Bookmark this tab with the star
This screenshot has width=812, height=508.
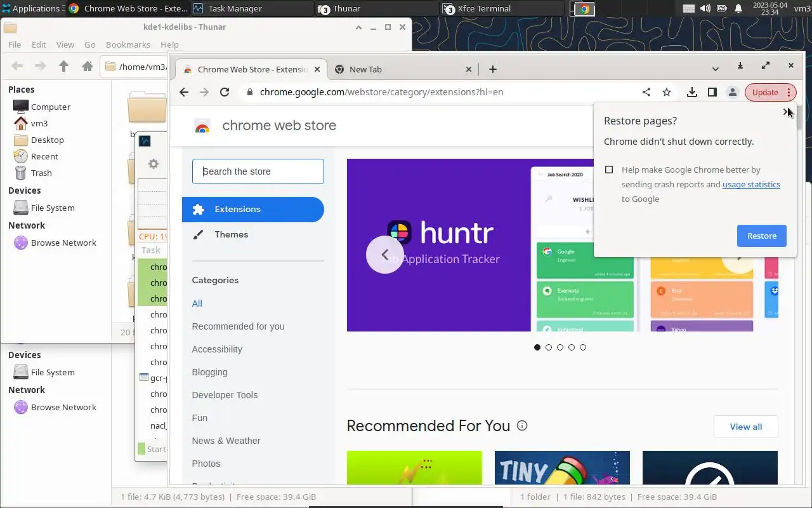point(667,92)
